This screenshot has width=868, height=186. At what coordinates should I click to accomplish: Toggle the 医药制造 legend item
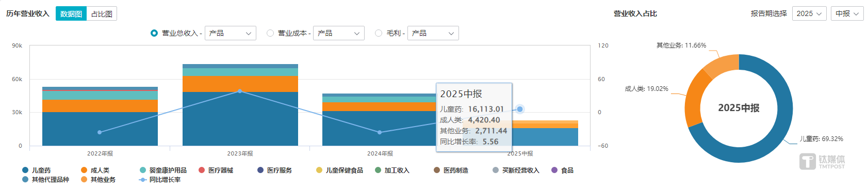click(x=451, y=170)
